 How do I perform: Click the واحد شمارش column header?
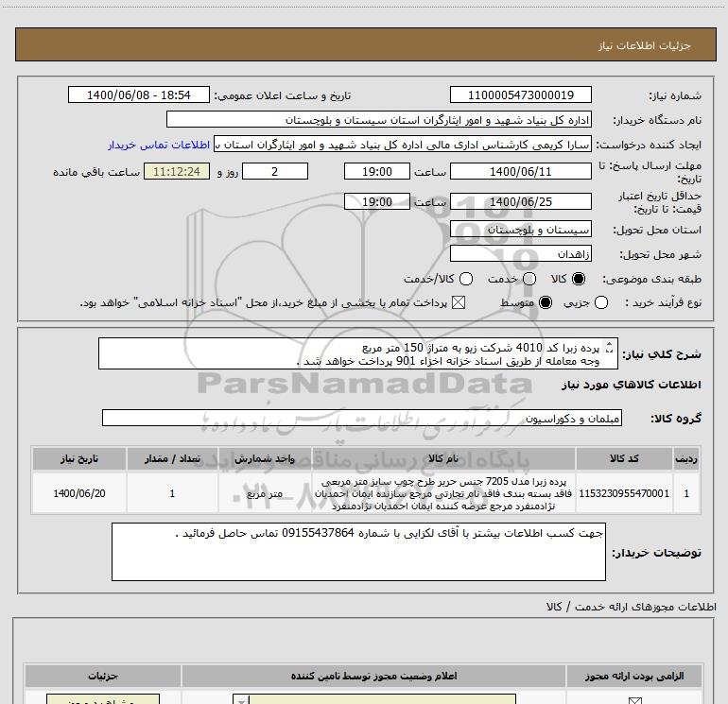pos(265,458)
